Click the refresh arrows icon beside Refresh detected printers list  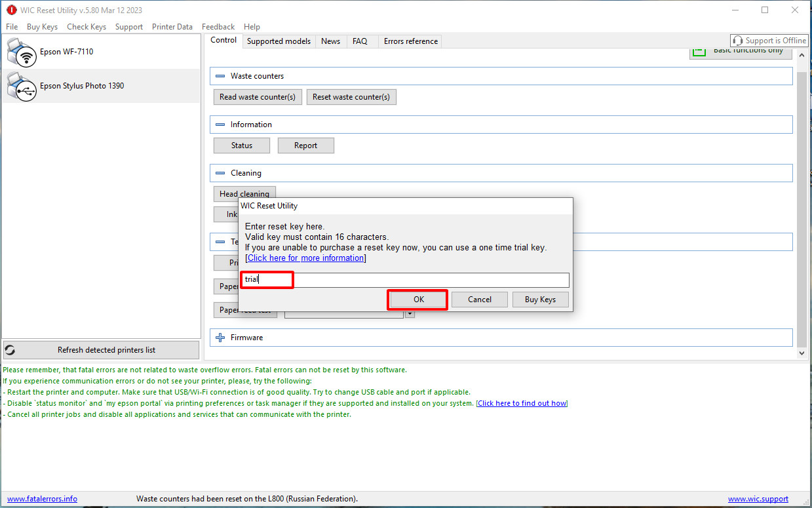(10, 350)
